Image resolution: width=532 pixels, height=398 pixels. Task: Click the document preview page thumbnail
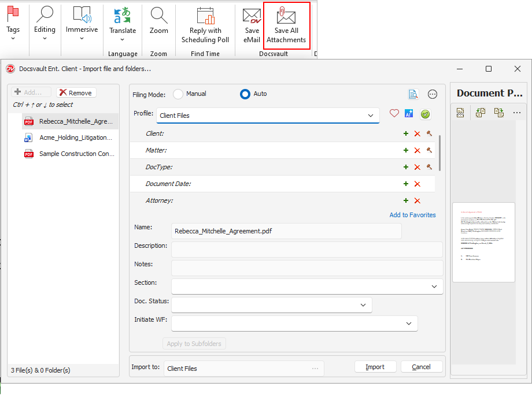[483, 243]
